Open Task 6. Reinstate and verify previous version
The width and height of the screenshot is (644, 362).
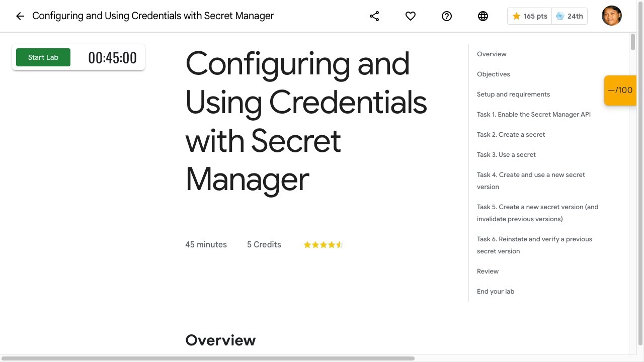click(x=534, y=245)
